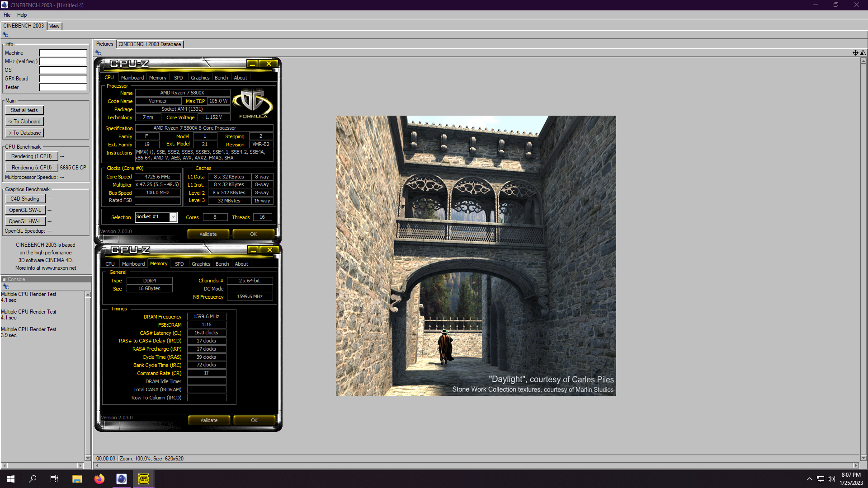
Task: Open the About tab in upper CPU-Z
Action: (241, 78)
